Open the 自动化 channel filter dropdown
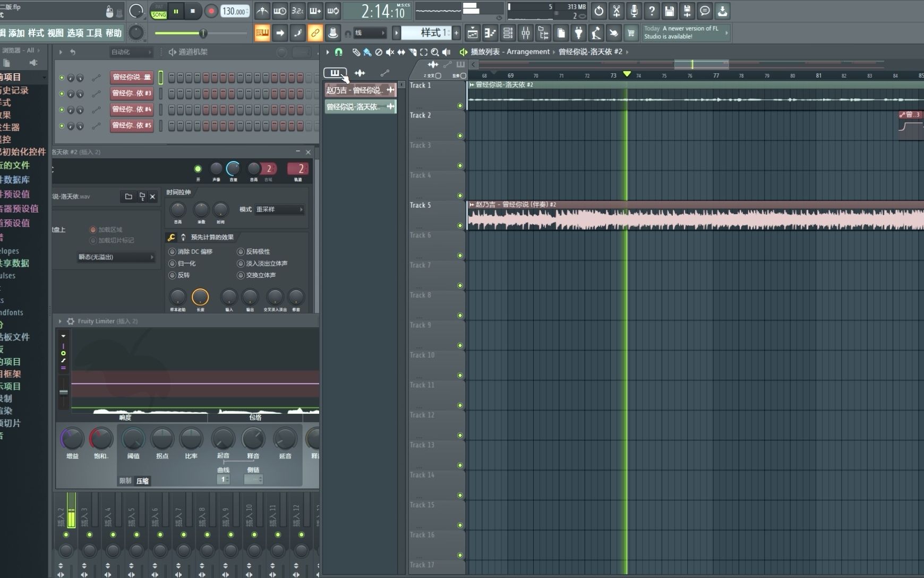This screenshot has width=924, height=578. [131, 52]
